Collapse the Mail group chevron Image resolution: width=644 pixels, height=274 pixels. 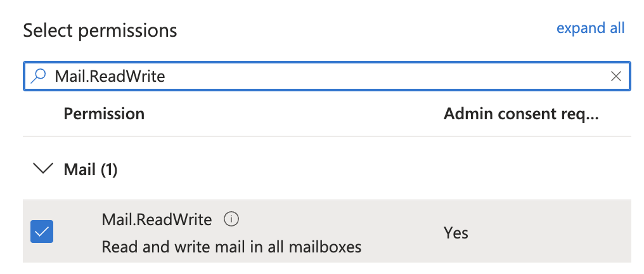[42, 169]
